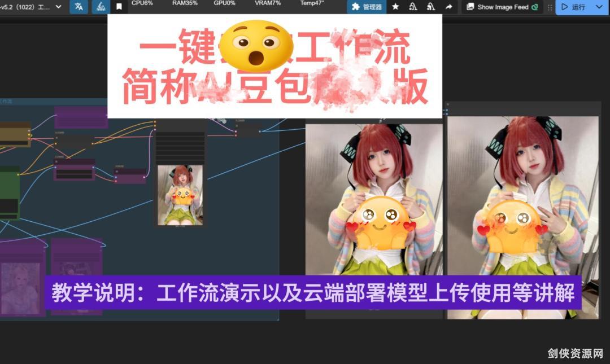Click the share arrow icon in the toolbar
The height and width of the screenshot is (364, 610).
coord(448,7)
